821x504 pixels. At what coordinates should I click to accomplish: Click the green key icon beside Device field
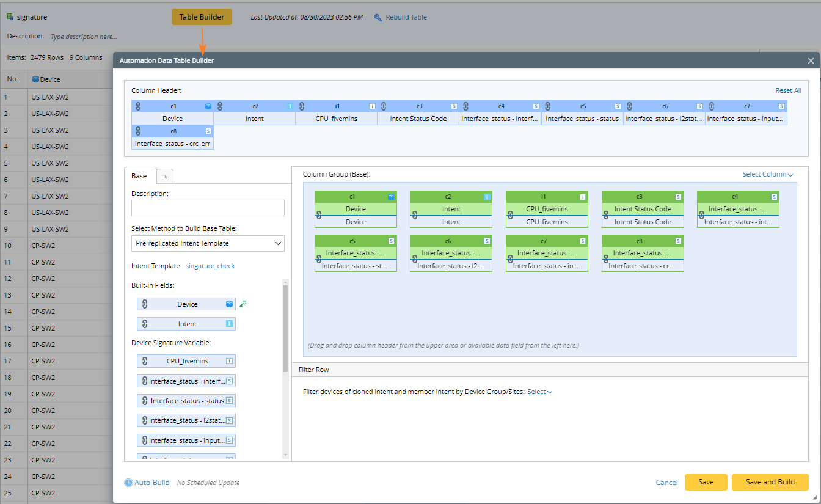[x=243, y=304]
